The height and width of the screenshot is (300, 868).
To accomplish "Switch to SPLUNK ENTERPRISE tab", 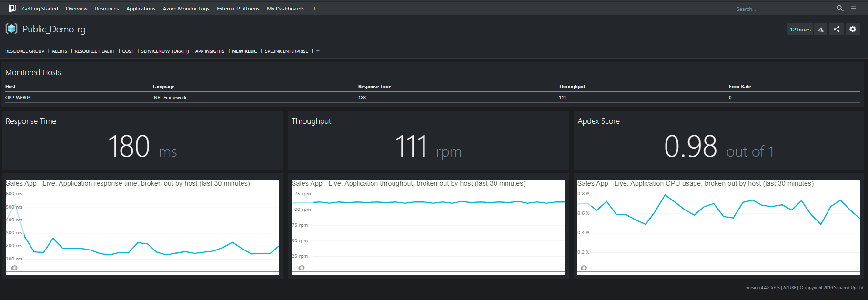I will [286, 51].
